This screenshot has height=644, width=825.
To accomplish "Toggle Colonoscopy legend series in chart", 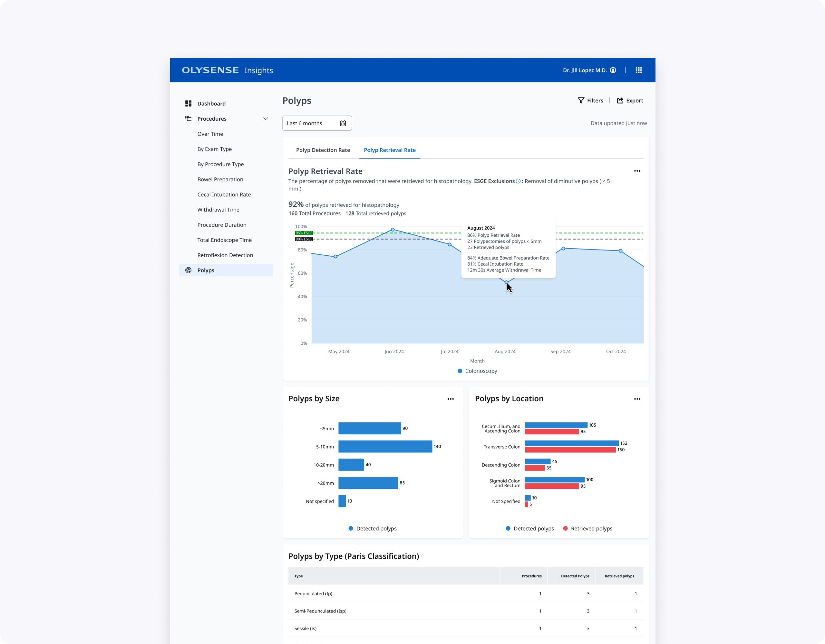I will coord(477,371).
